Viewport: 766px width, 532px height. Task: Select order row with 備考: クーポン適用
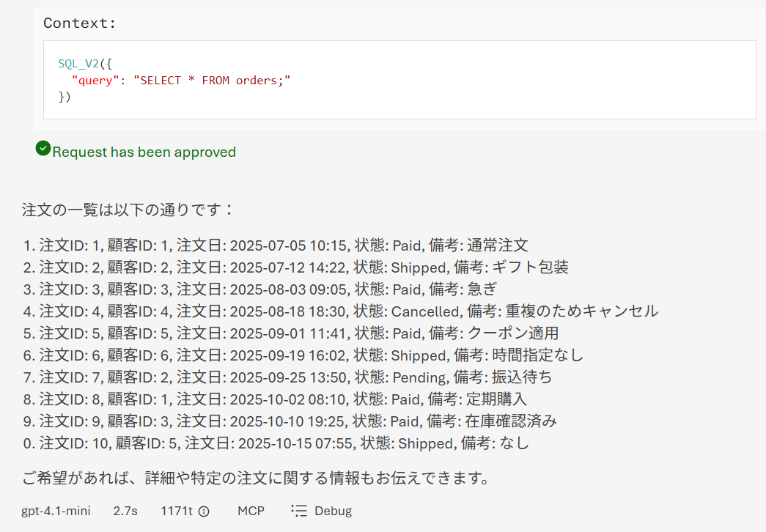(291, 333)
